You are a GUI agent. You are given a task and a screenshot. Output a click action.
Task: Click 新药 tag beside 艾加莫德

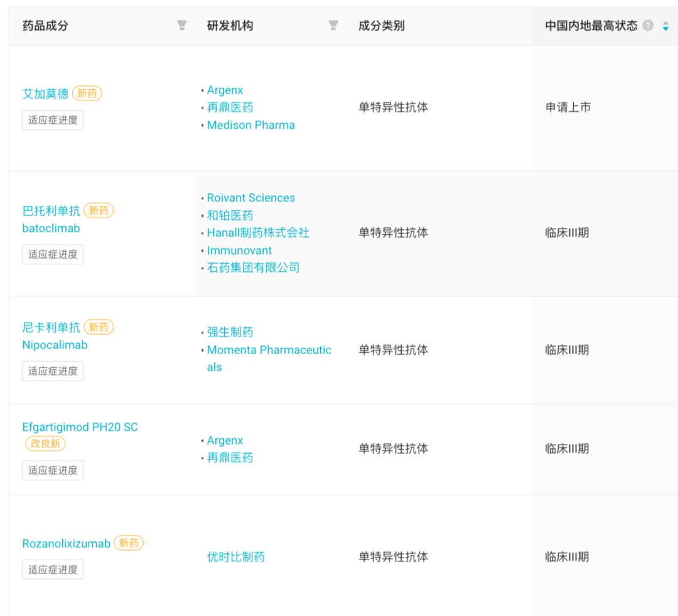(87, 94)
